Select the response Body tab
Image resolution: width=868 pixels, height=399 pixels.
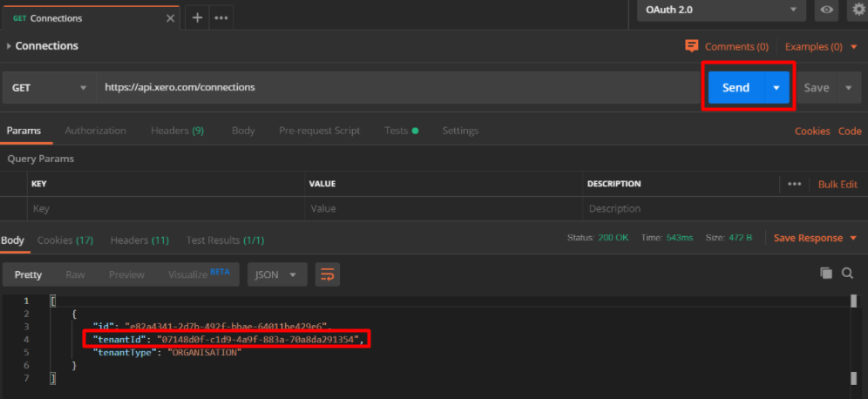(x=12, y=240)
